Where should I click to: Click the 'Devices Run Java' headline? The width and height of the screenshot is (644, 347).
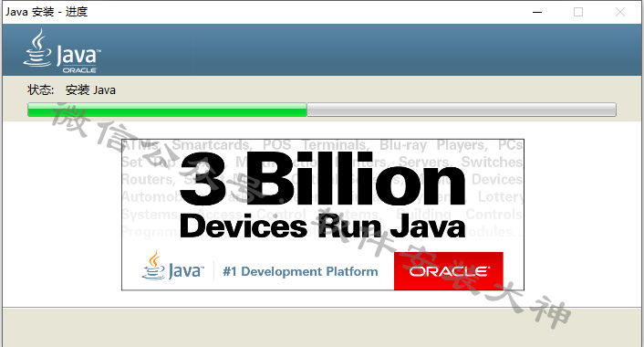pyautogui.click(x=322, y=226)
